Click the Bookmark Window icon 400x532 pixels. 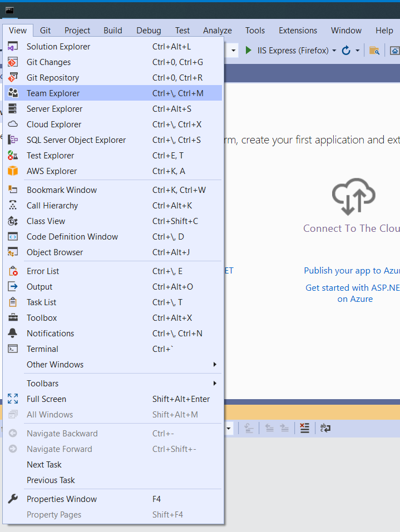tap(13, 190)
